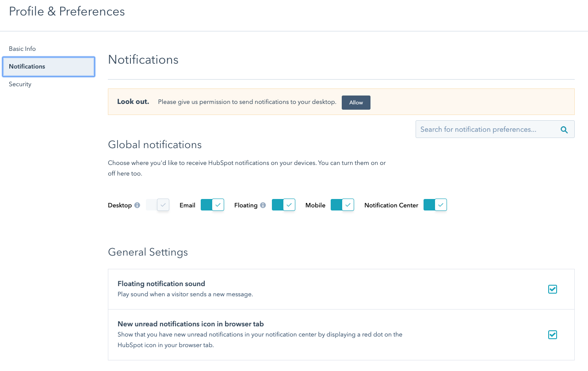Click the Look out. warning text

(133, 102)
